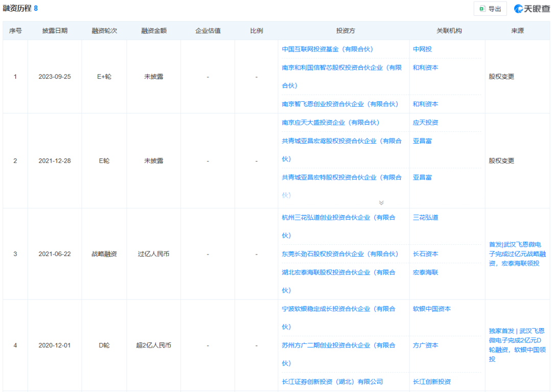Click 股权变更 source in 2023-09-25 row
The image size is (552, 392).
501,77
